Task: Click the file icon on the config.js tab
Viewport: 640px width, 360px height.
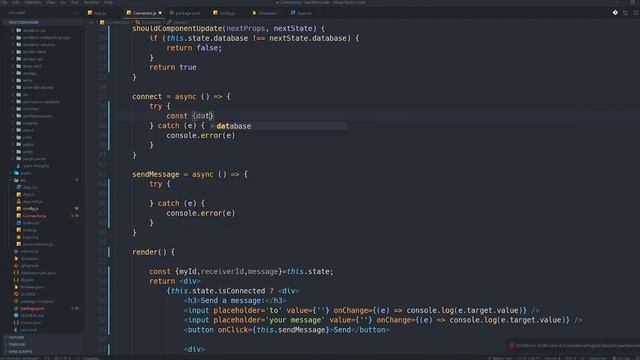Action: point(215,13)
